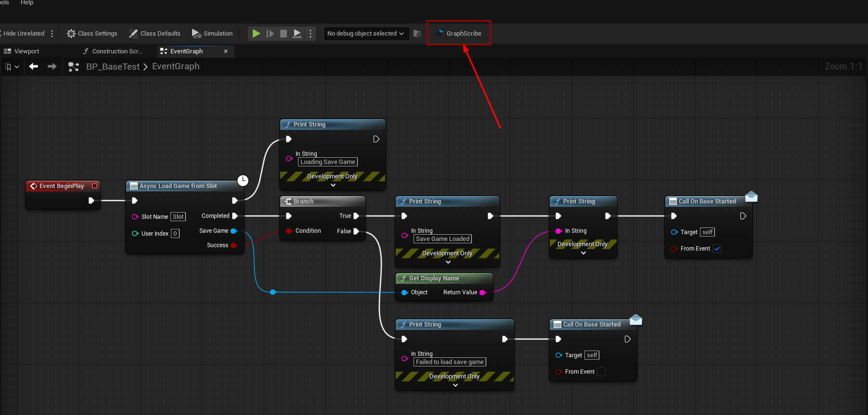Edit Failed to load save game field
The image size is (868, 415).
pyautogui.click(x=450, y=362)
